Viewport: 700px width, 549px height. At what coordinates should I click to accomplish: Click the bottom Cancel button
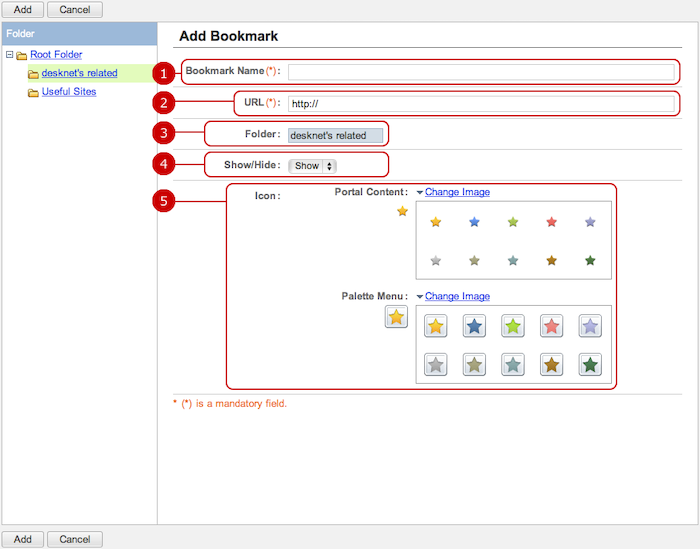point(75,539)
